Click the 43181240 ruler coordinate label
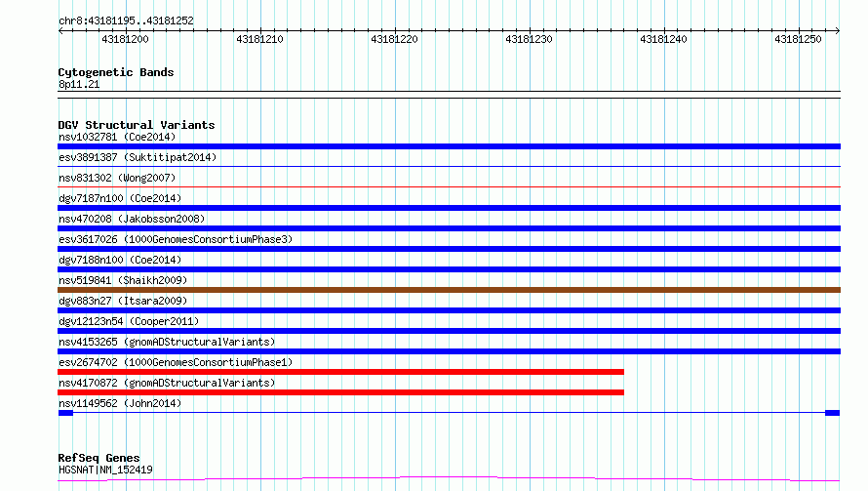868x491 pixels. coord(663,39)
